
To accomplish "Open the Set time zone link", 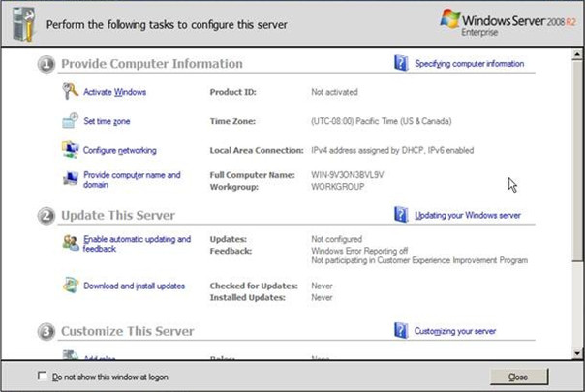I will pyautogui.click(x=107, y=121).
